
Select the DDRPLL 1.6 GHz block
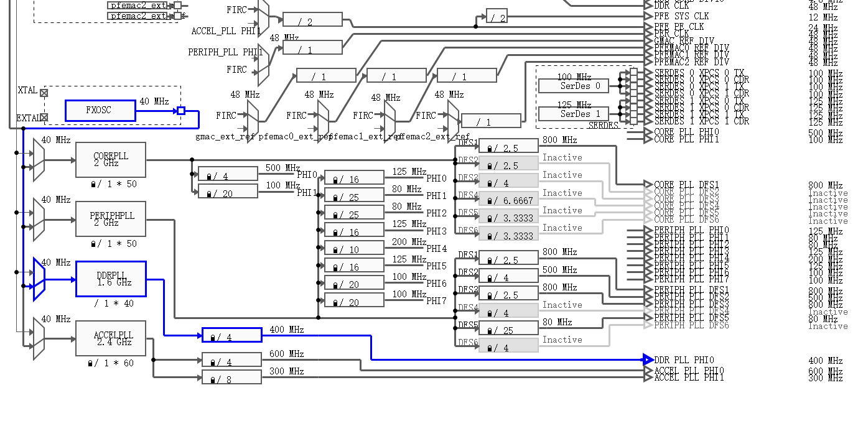[111, 279]
